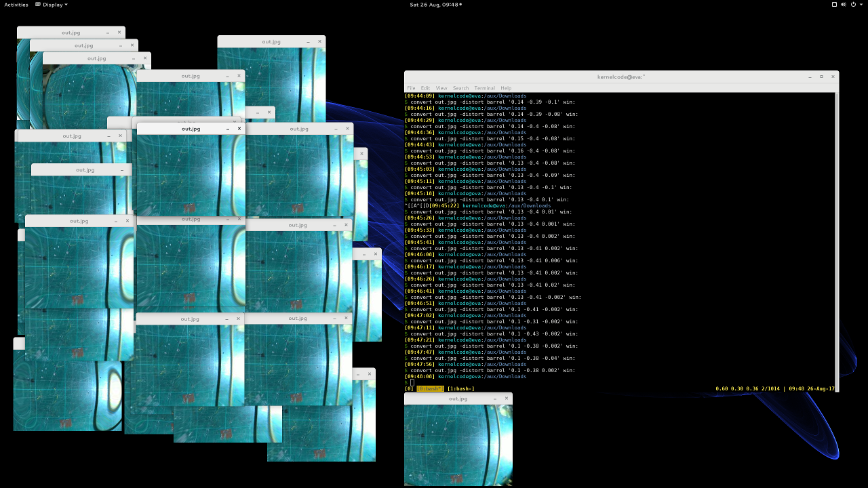Image resolution: width=868 pixels, height=488 pixels.
Task: Open the Activities overview
Action: [16, 5]
